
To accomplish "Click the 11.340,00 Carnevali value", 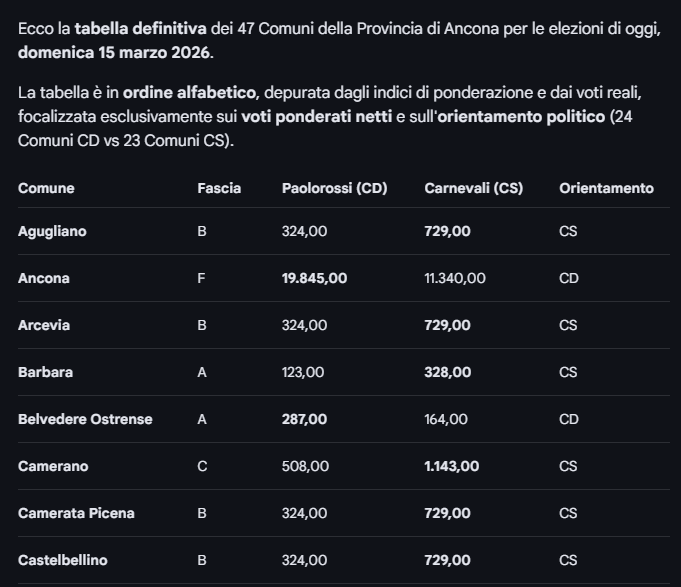I will point(455,278).
